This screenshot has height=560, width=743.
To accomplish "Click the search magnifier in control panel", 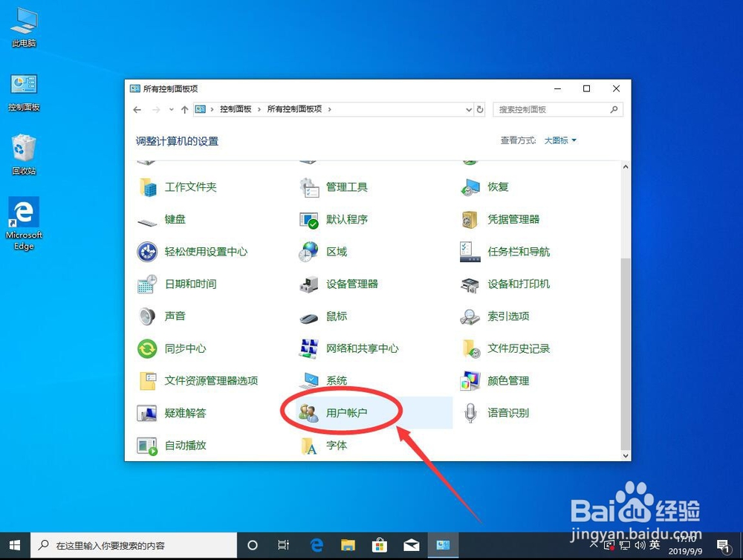I will point(614,109).
